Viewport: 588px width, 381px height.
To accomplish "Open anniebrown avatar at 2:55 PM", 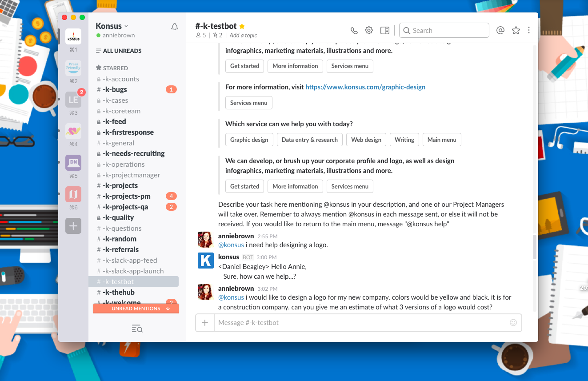I will click(206, 240).
